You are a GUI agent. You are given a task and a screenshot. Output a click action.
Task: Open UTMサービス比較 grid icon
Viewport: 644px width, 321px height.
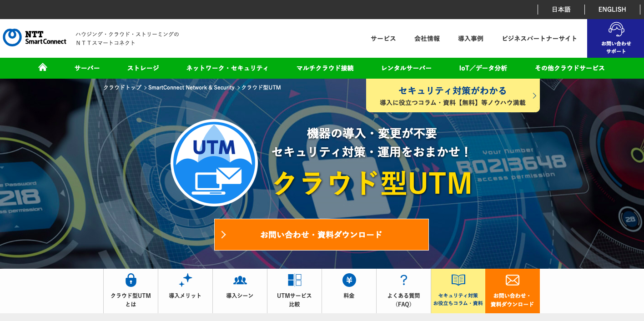point(294,280)
